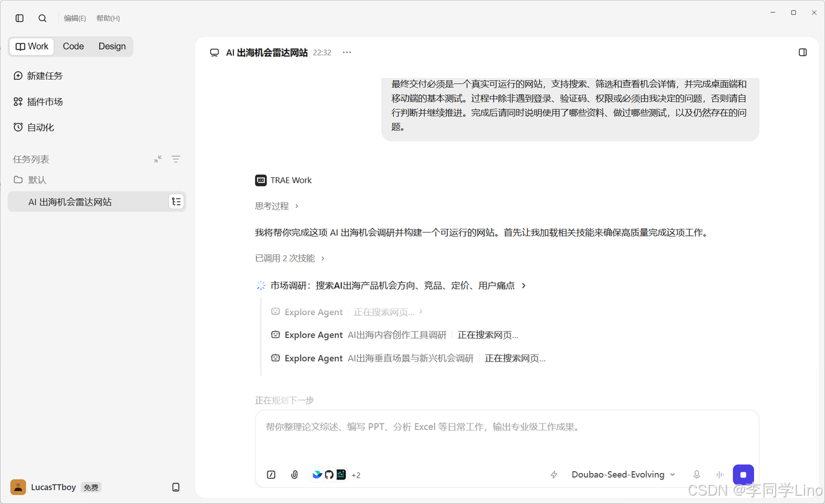Open the task list filter icon
Screen dimensions: 825x504
point(176,159)
